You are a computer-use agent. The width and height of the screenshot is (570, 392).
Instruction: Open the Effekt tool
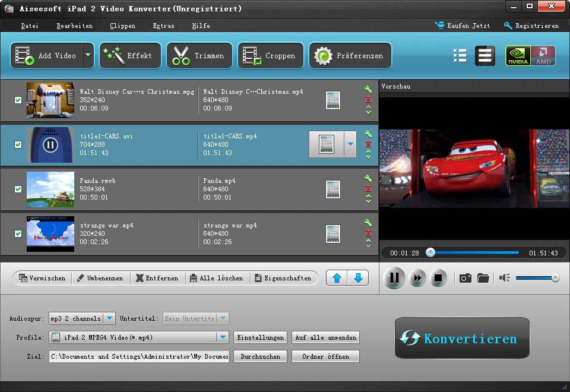click(x=130, y=56)
